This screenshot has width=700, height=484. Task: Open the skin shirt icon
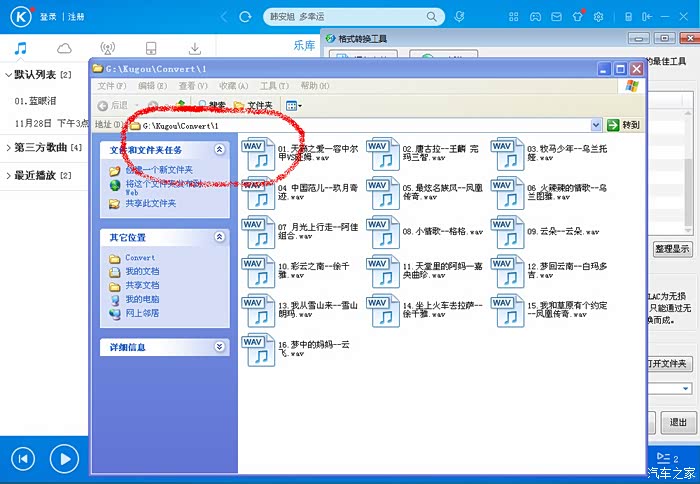tap(577, 17)
